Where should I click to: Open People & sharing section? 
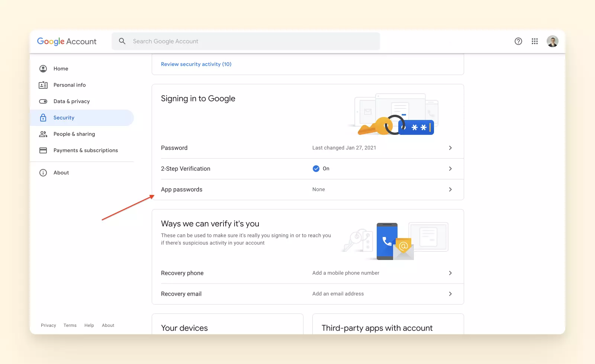click(82, 134)
